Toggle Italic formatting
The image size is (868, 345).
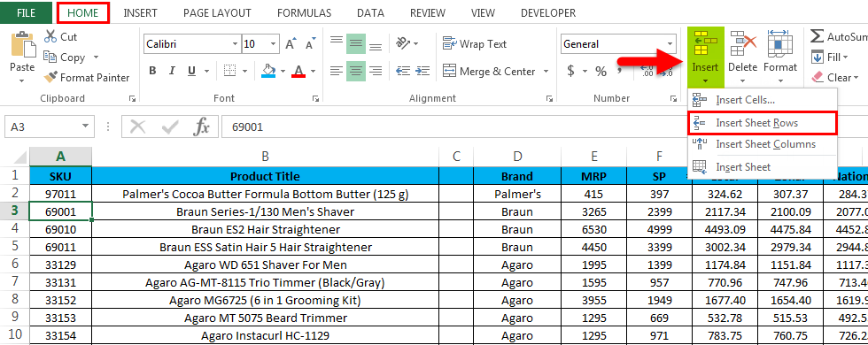tap(172, 71)
